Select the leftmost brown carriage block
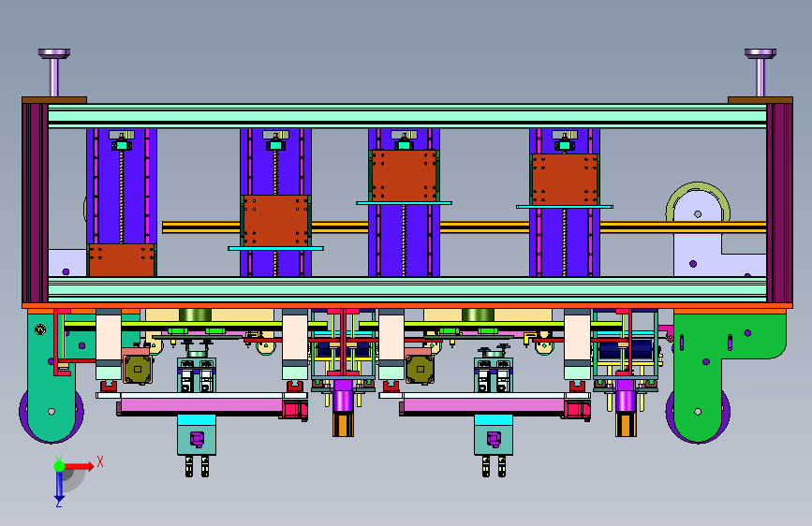Screen dimensions: 812x526 tap(122, 260)
